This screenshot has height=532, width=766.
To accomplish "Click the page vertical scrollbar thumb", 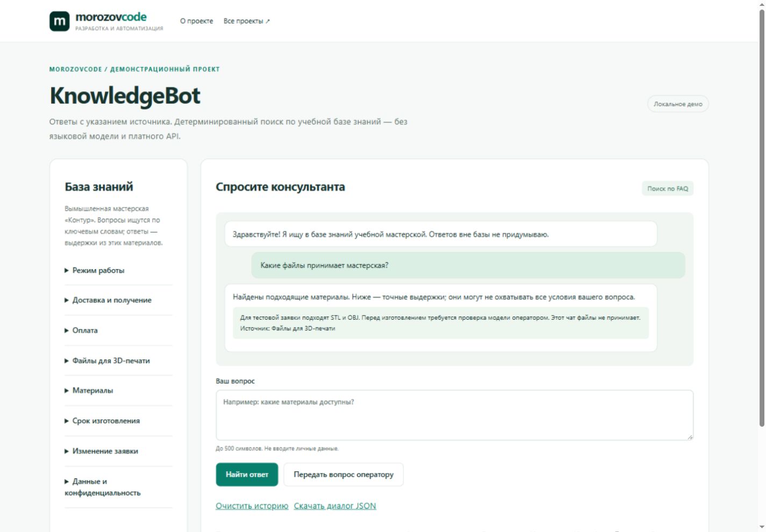I will click(x=762, y=218).
